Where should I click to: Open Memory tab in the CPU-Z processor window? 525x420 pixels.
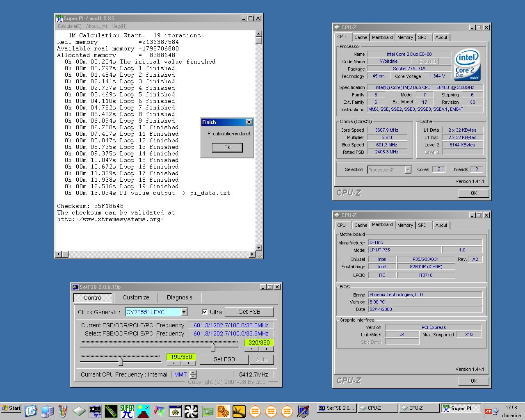(x=405, y=37)
